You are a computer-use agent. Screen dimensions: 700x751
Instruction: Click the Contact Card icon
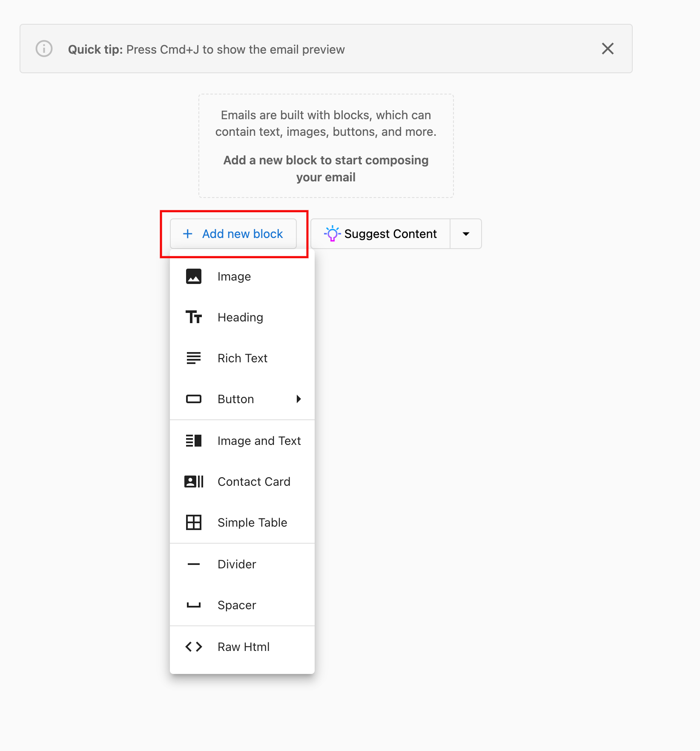click(x=194, y=482)
